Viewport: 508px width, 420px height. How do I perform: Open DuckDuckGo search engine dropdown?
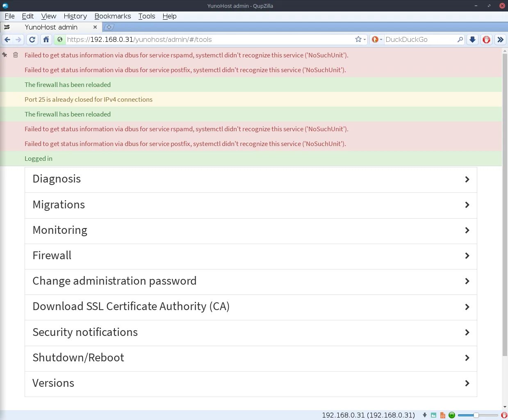point(377,39)
